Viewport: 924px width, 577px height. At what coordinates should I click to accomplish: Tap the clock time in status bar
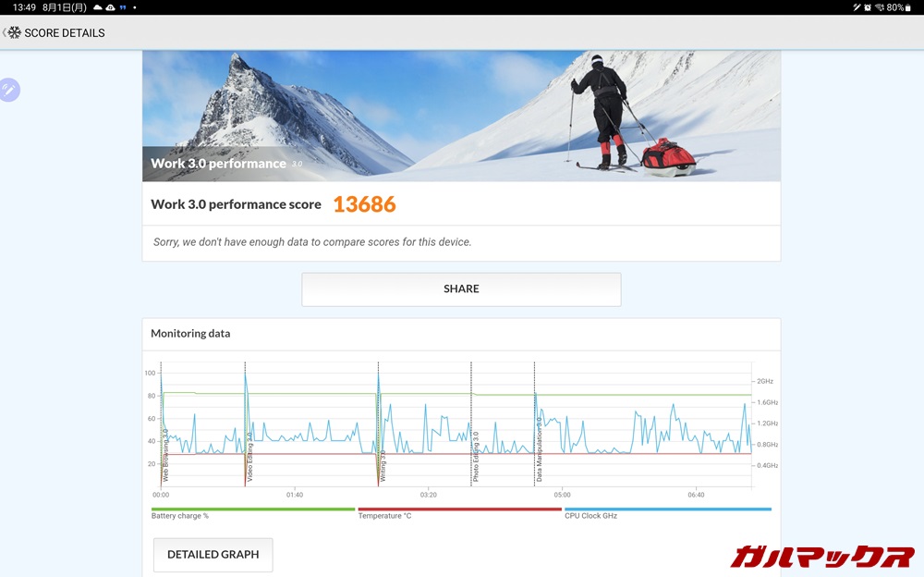(24, 7)
